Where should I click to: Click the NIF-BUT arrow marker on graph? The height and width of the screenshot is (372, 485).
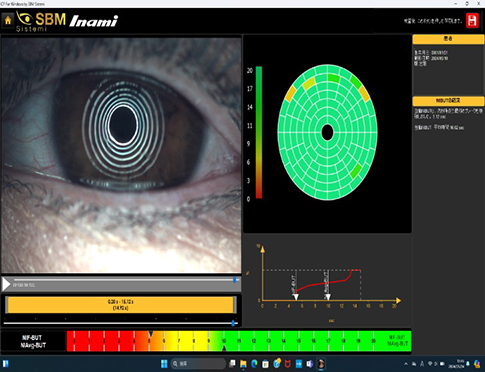point(296,297)
